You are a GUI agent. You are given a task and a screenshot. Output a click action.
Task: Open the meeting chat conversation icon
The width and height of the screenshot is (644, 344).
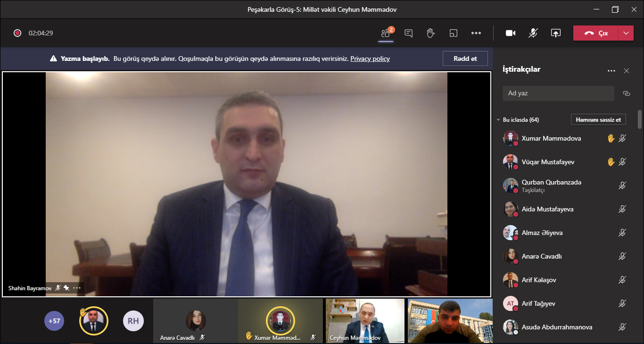tap(409, 33)
